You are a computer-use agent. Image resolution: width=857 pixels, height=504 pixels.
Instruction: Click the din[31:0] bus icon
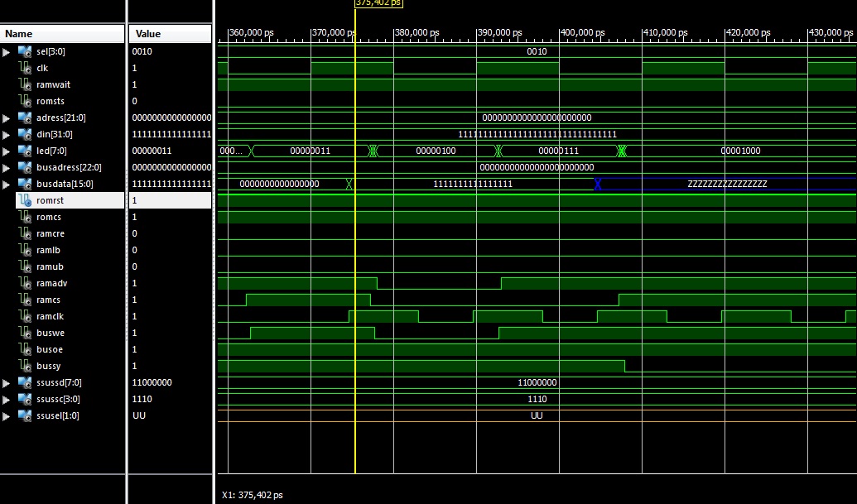(25, 134)
